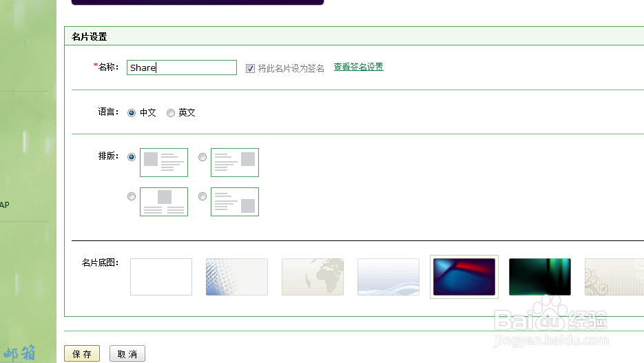The width and height of the screenshot is (644, 363).
Task: Click the 名称 text field containing Share
Action: click(182, 68)
